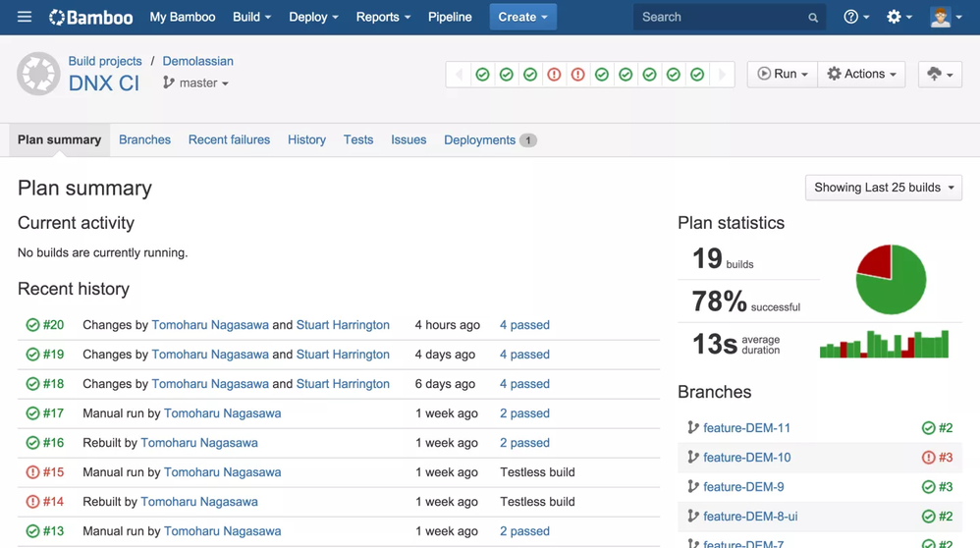
Task: Click the previous builds arrow
Action: 459,75
